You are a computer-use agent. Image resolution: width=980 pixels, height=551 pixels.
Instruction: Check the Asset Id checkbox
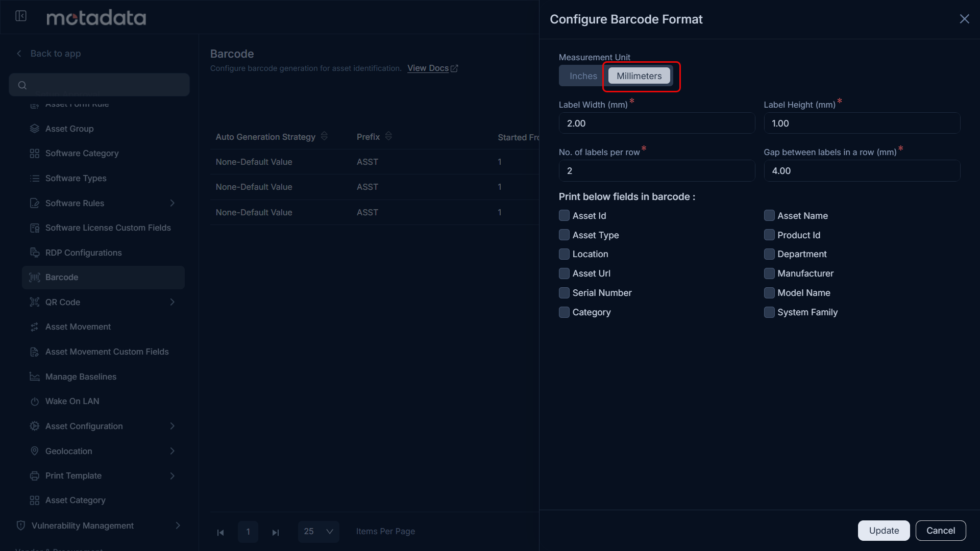[x=564, y=215]
